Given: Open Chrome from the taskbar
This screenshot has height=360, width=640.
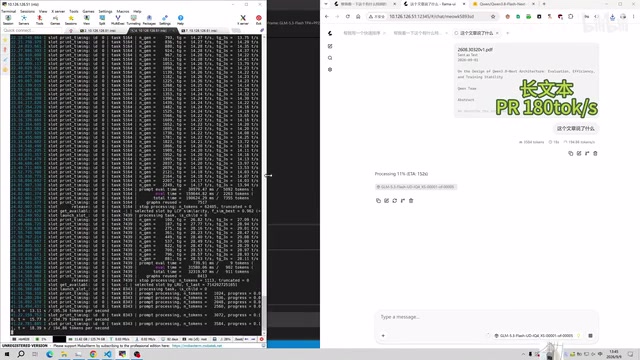Looking at the screenshot, I should [x=93, y=354].
